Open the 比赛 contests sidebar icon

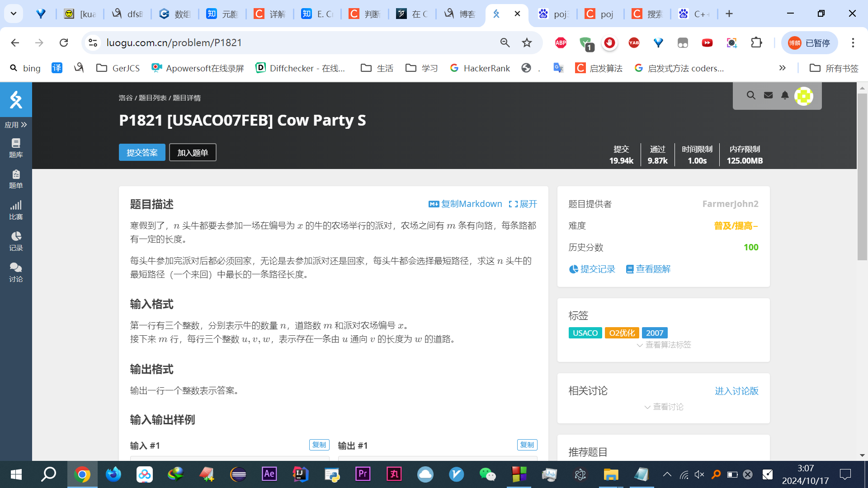tap(16, 210)
